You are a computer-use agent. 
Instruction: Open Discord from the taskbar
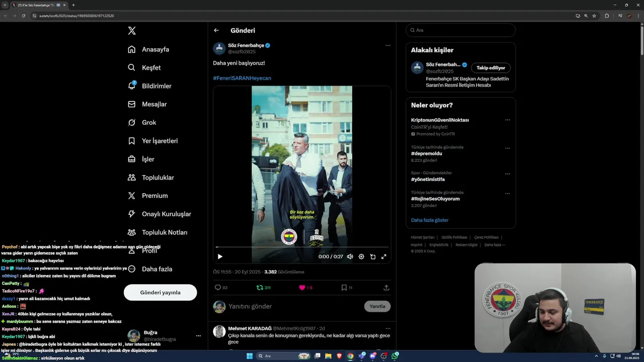pos(373,356)
